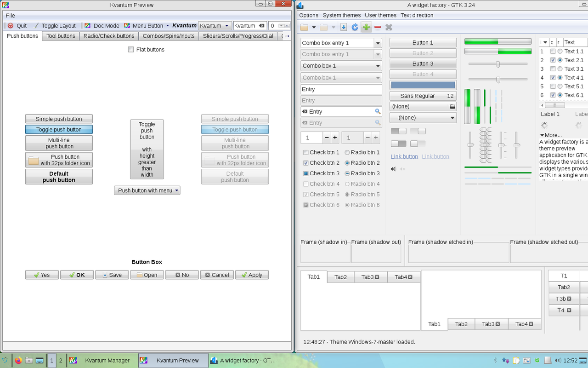Close T3b using its tab close icon
This screenshot has height=368, width=588.
click(569, 299)
